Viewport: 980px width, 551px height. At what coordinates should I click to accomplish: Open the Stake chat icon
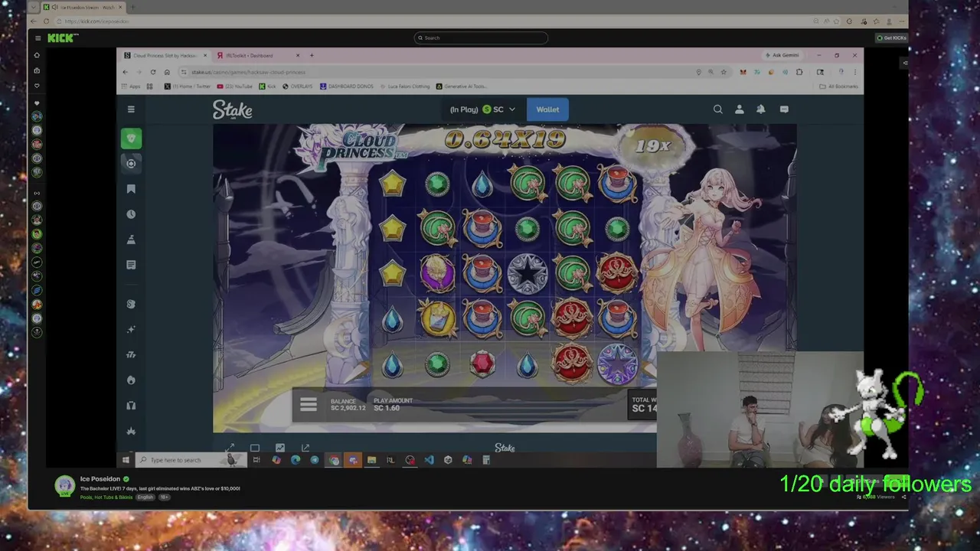(x=784, y=109)
